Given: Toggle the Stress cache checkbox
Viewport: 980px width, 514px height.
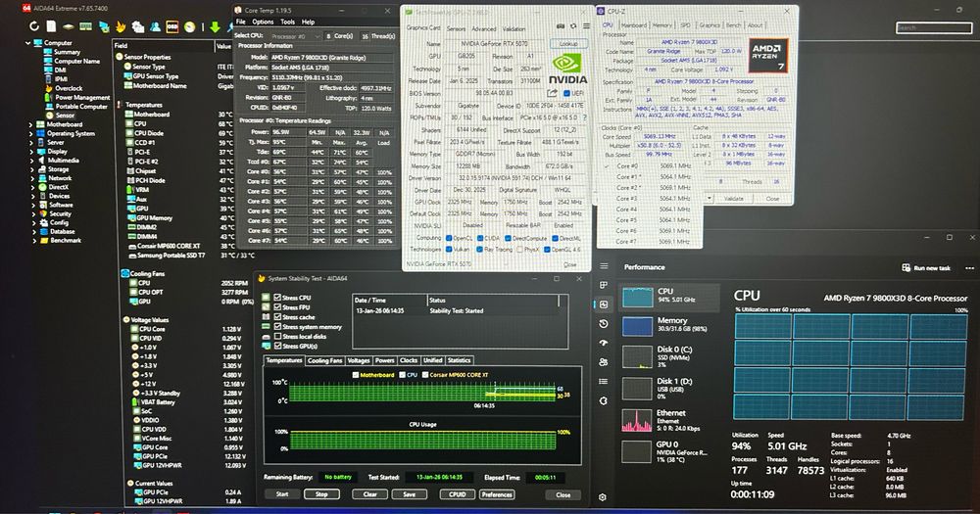Looking at the screenshot, I should (277, 316).
